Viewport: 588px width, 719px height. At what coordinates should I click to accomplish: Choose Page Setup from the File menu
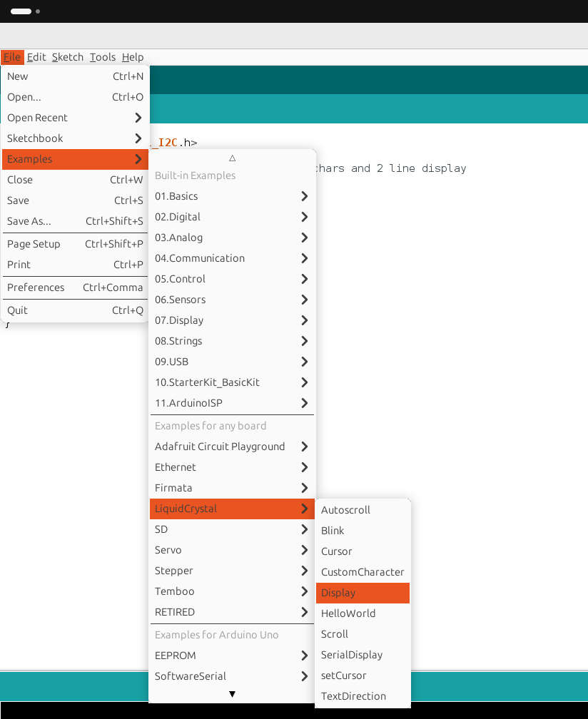[x=75, y=244]
